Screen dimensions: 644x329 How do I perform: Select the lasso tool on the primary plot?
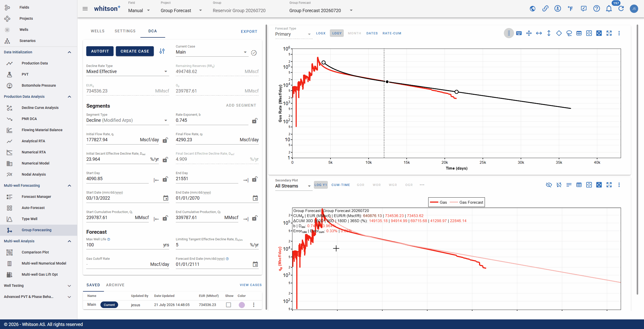(x=569, y=33)
